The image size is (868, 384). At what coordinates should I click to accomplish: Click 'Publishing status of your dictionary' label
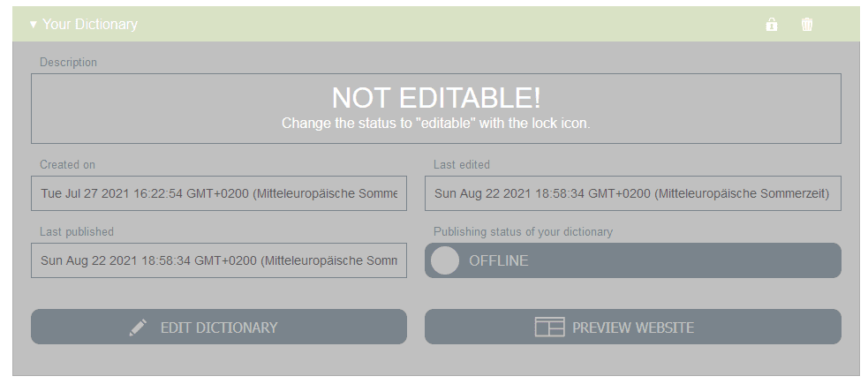point(523,231)
